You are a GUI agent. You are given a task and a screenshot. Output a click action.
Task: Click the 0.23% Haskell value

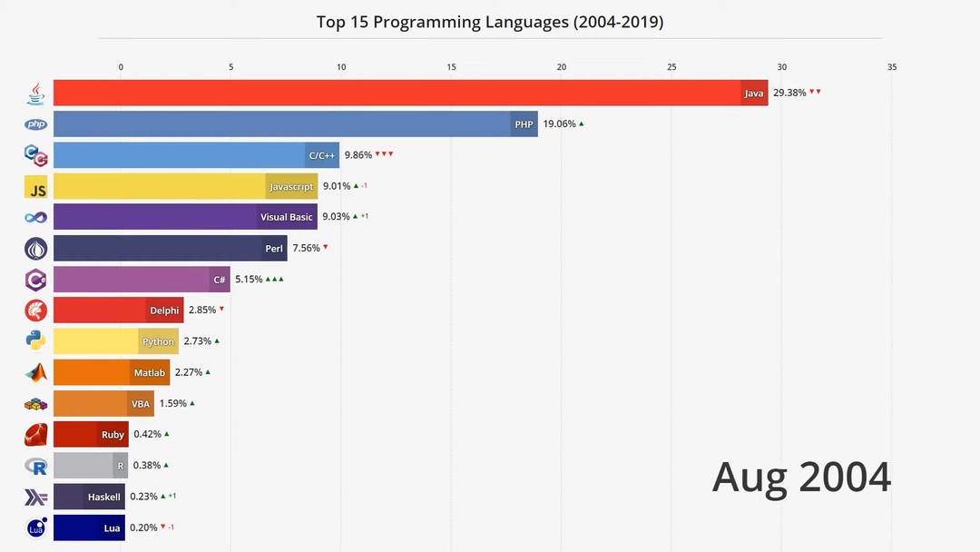143,497
